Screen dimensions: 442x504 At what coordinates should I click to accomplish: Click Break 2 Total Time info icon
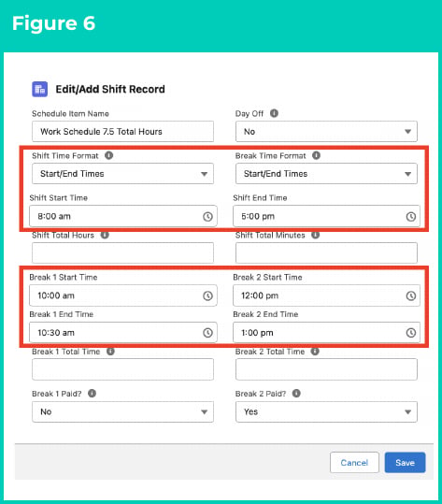click(x=315, y=352)
